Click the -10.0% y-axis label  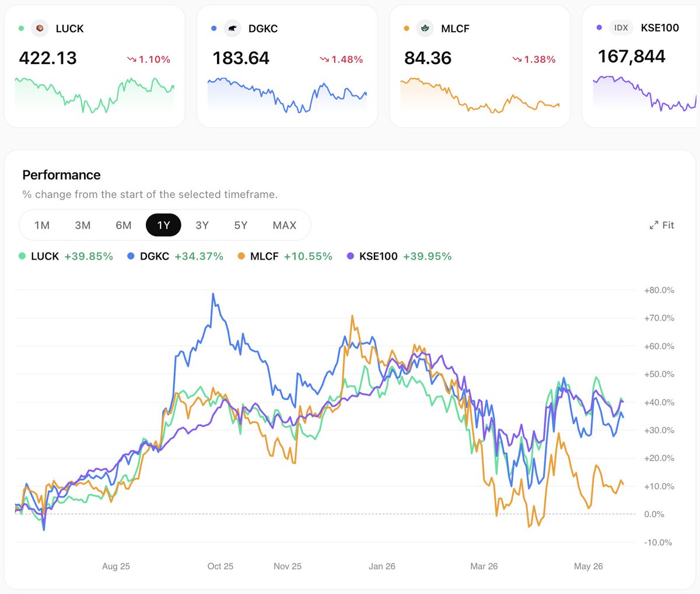coord(659,542)
